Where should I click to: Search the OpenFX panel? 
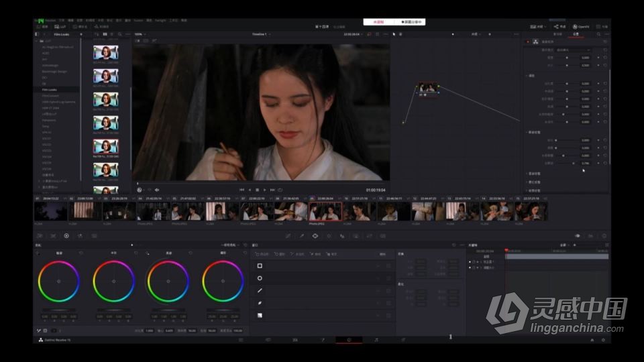pos(599,34)
